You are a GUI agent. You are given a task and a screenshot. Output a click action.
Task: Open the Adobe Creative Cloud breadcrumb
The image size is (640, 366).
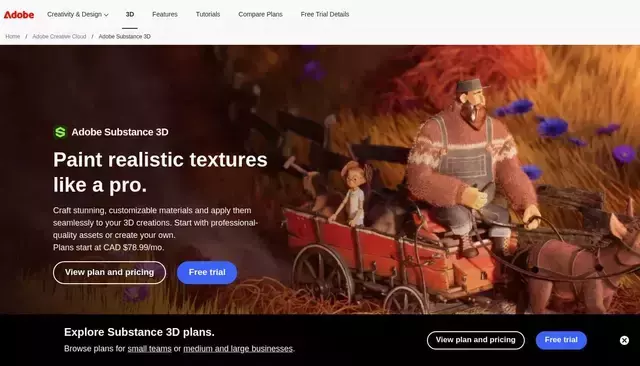(59, 36)
